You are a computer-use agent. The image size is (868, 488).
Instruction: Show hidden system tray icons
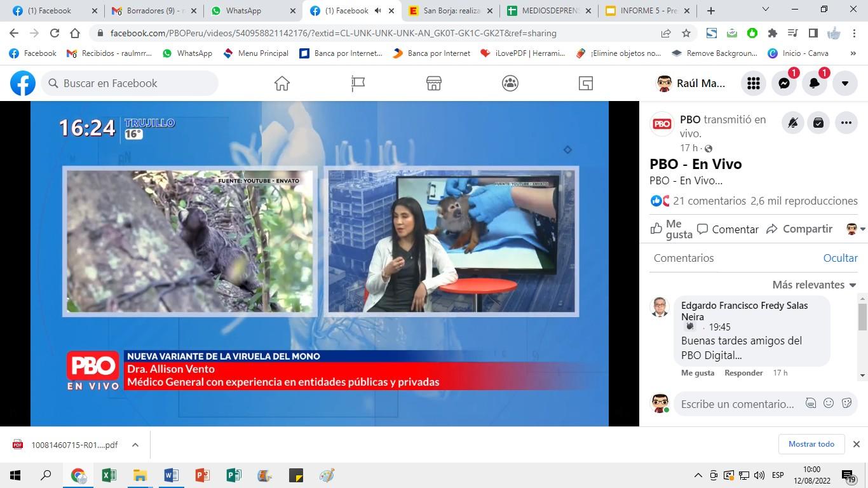click(x=698, y=475)
